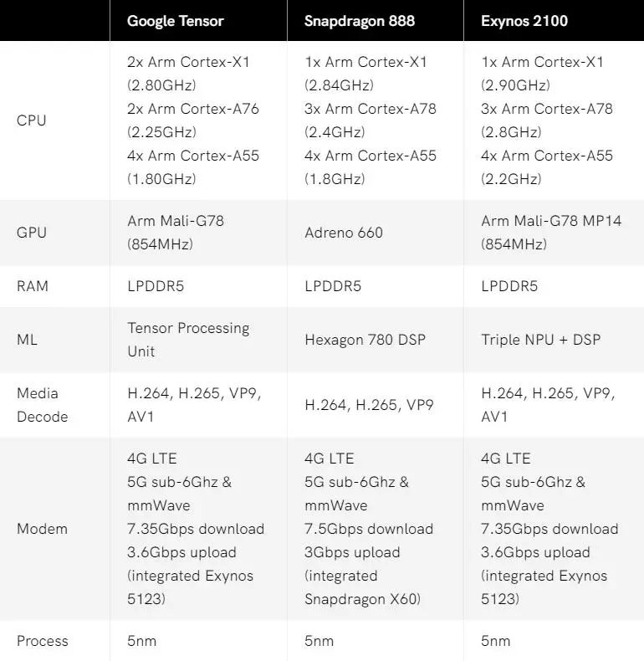Select the integrated Snapdragon X60 modem text
Image resolution: width=644 pixels, height=661 pixels.
pos(362,587)
